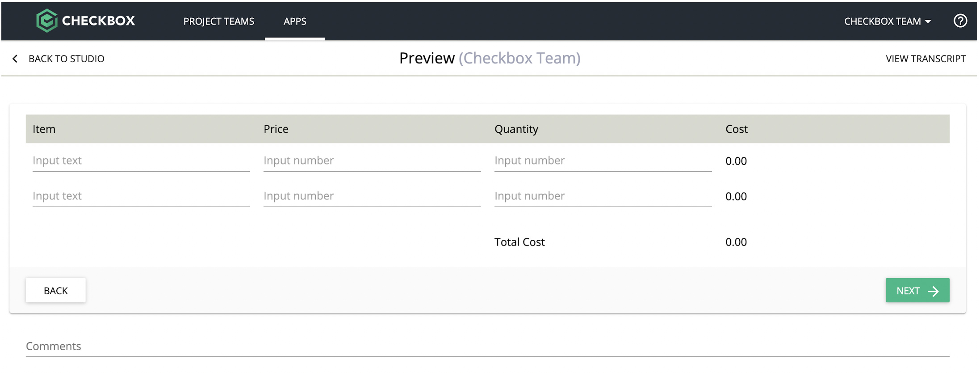This screenshot has width=980, height=373.
Task: Click the Cost column header
Action: [x=737, y=129]
